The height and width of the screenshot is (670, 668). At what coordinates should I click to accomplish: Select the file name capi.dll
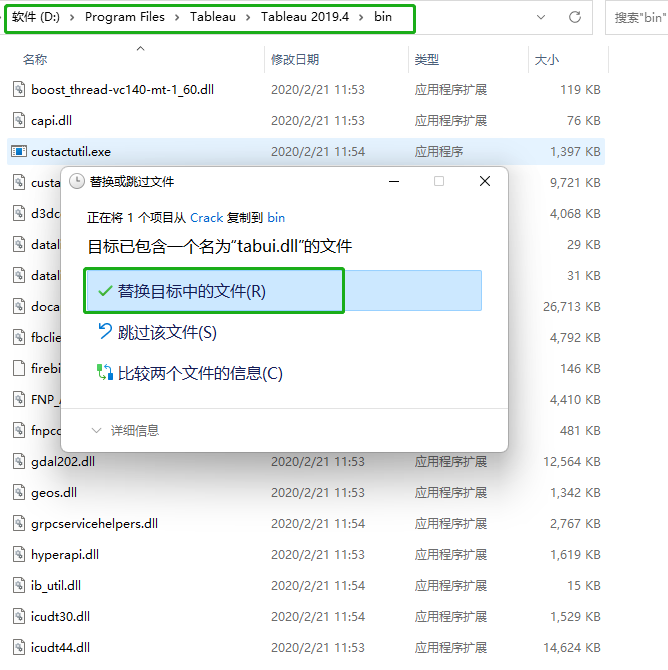pyautogui.click(x=51, y=121)
